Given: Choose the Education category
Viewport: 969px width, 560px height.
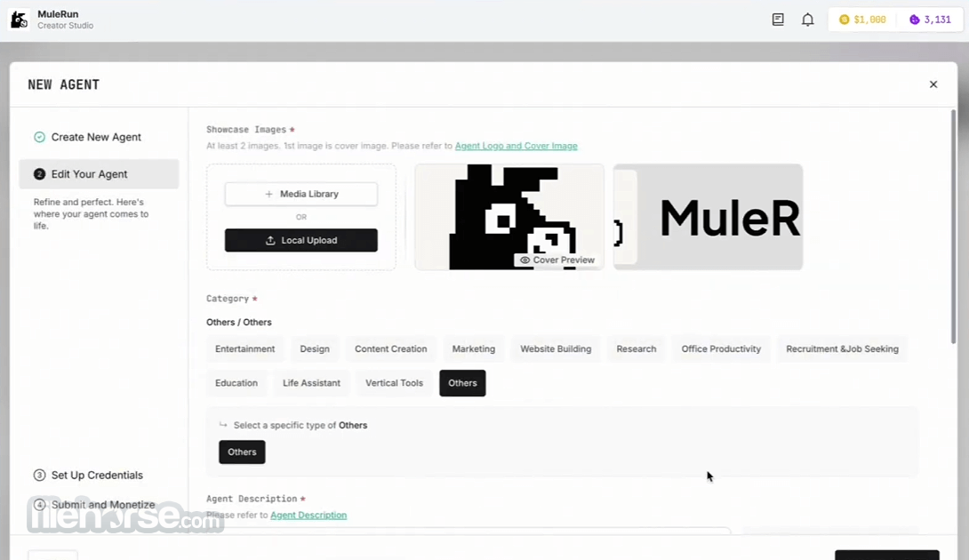Looking at the screenshot, I should click(236, 383).
